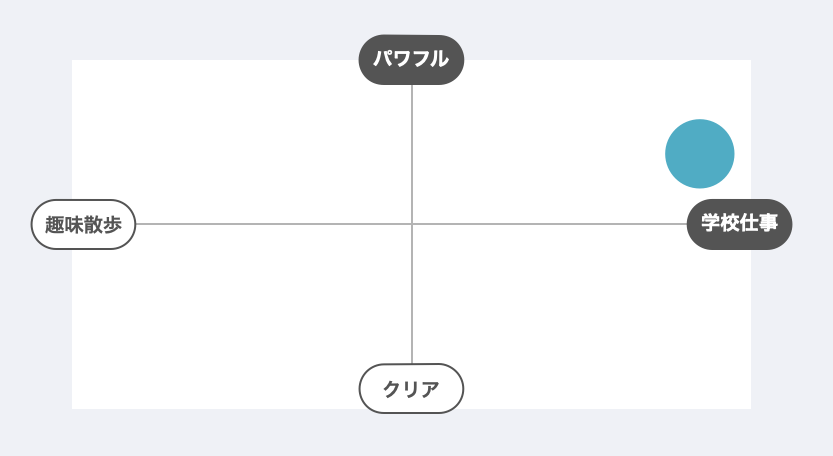Click the gray margin above the パワフル label
Viewport: 833px width, 456px height.
click(x=411, y=16)
